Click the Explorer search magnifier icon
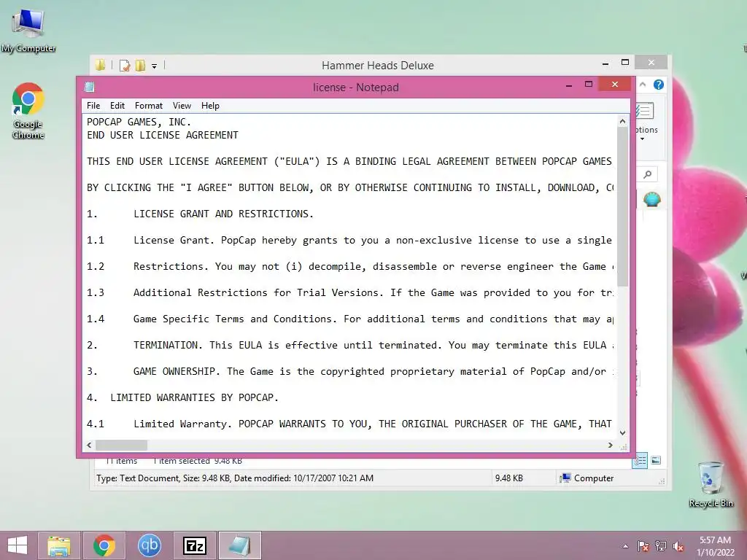The height and width of the screenshot is (560, 747). pyautogui.click(x=648, y=174)
